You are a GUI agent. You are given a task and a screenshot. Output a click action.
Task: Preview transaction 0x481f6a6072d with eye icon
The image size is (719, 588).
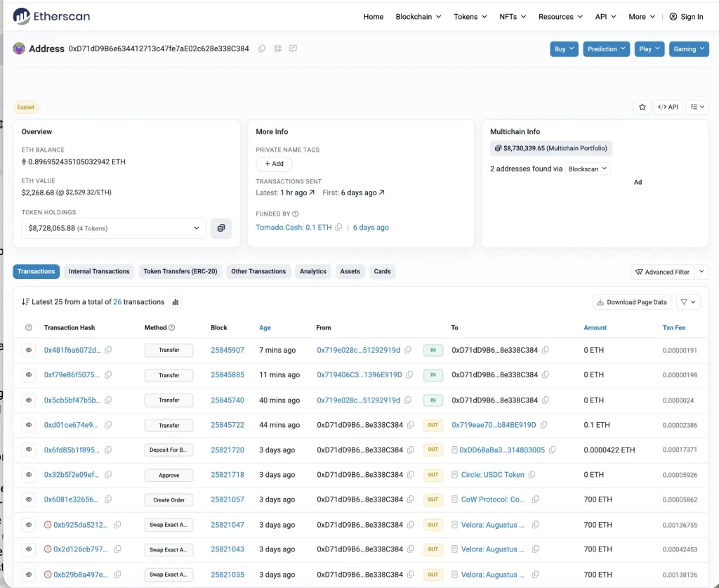tap(28, 350)
